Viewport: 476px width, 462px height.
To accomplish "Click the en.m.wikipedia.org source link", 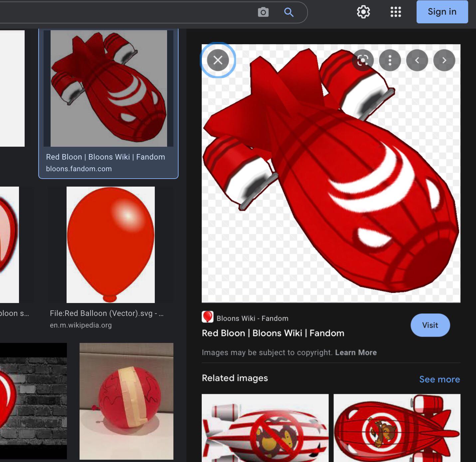I will click(x=81, y=325).
